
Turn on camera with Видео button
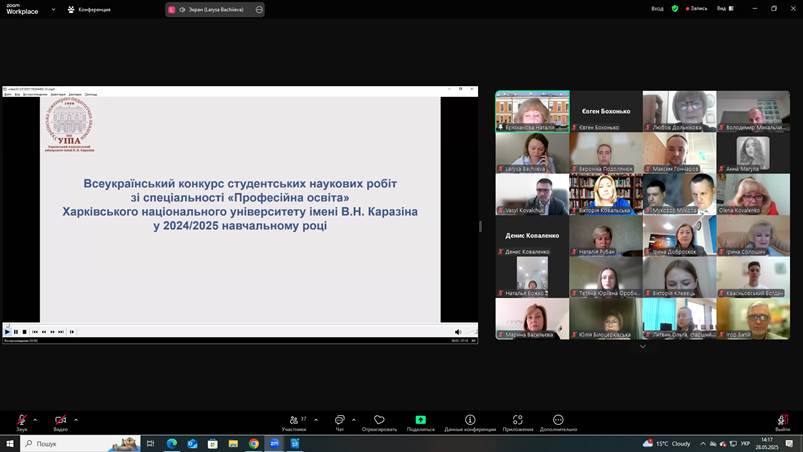tap(60, 421)
